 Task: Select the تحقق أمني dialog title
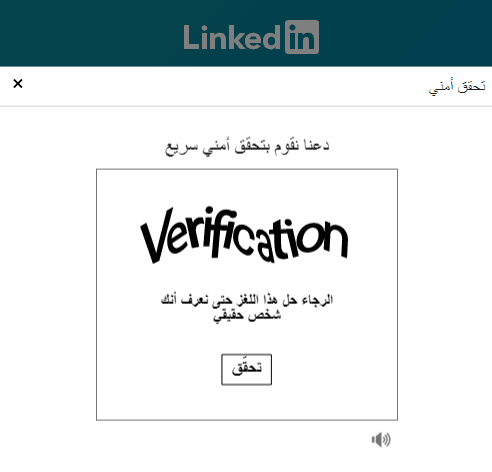coord(457,87)
